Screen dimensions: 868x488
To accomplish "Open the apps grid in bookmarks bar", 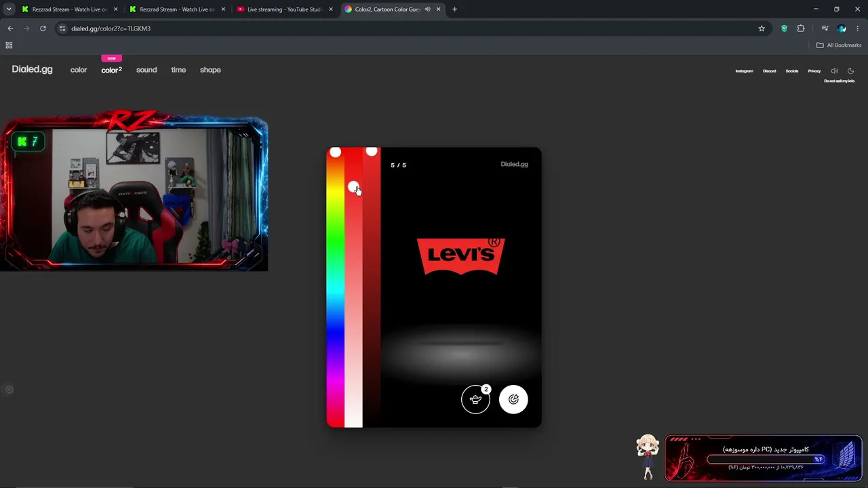I will click(9, 45).
